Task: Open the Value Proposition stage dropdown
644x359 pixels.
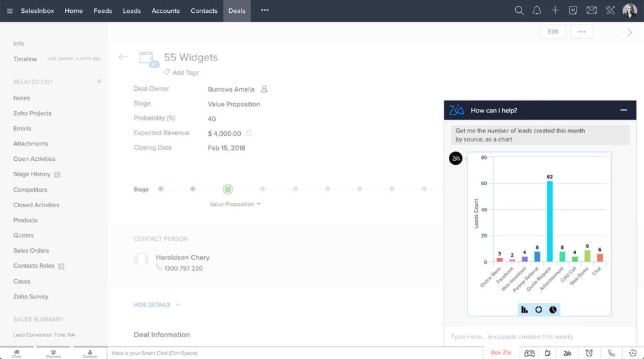Action: pos(235,204)
